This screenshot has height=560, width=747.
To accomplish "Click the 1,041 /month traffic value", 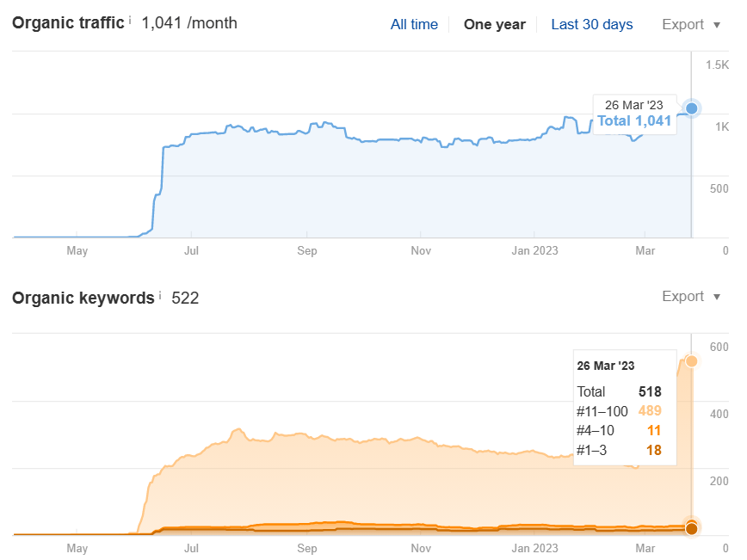I will [188, 23].
